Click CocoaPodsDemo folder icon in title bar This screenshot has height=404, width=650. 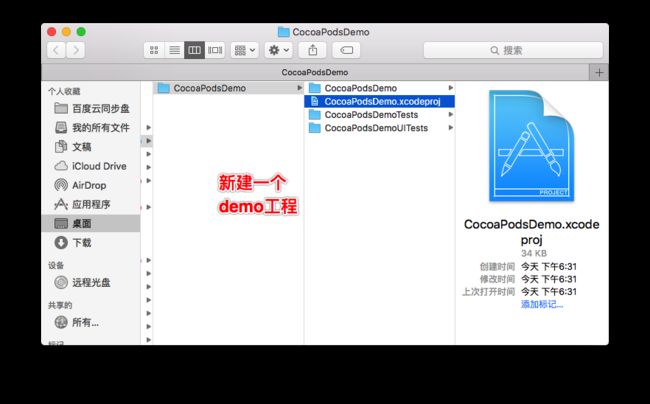[x=284, y=32]
